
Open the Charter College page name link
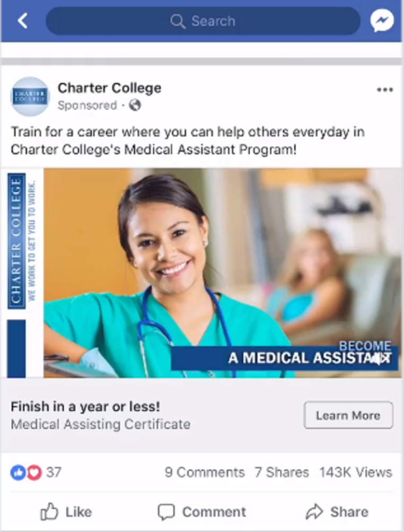point(109,88)
